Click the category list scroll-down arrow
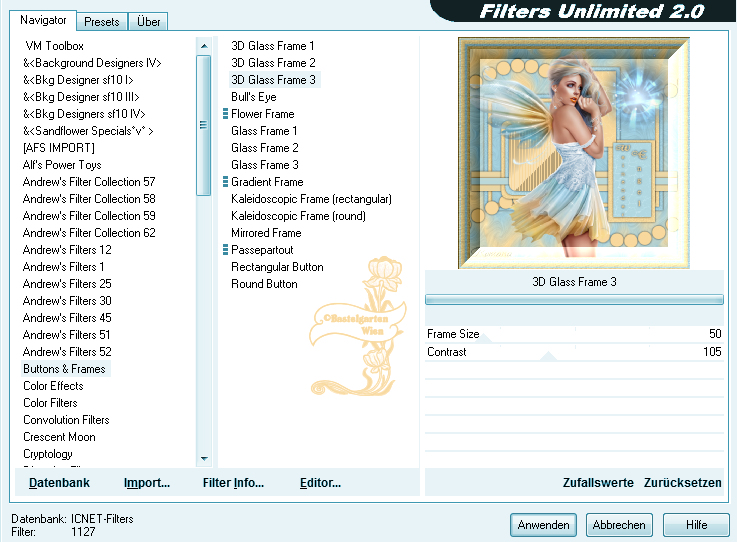Image resolution: width=737 pixels, height=542 pixels. coord(204,459)
